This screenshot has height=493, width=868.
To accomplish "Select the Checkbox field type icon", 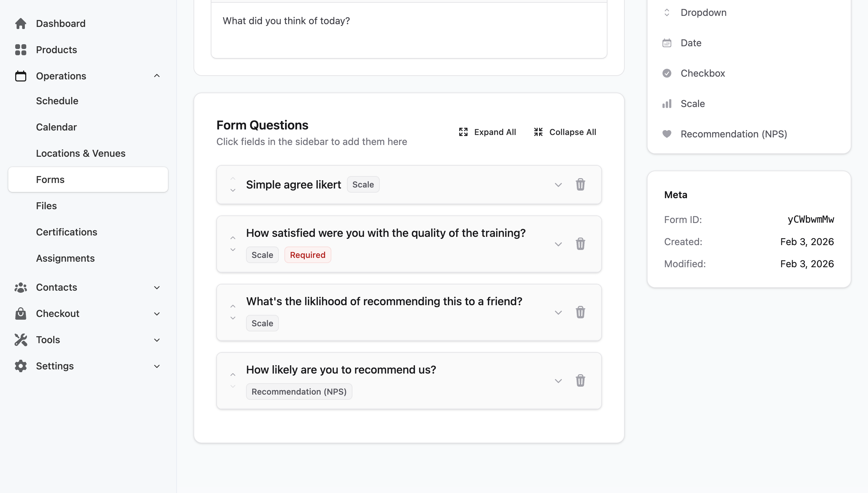I will [x=667, y=73].
